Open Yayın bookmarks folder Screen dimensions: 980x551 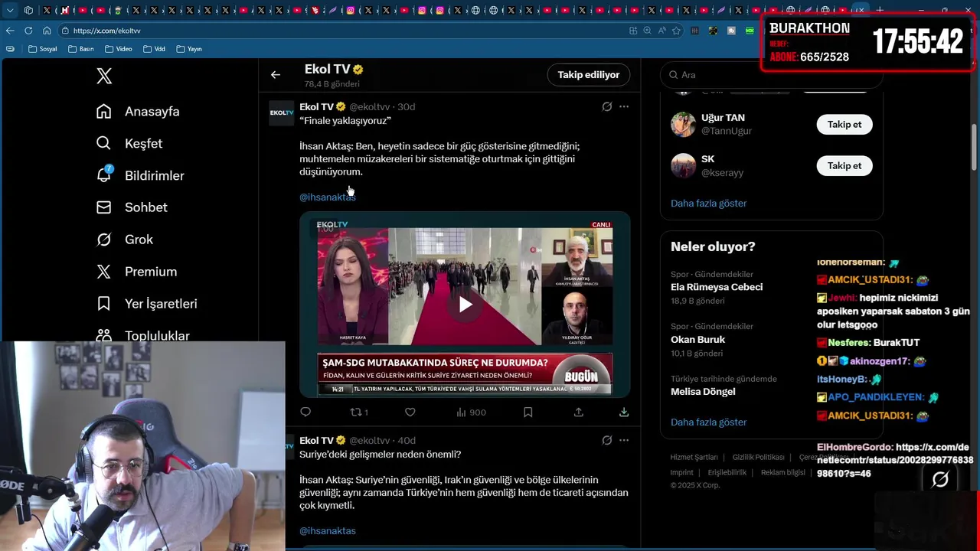(189, 49)
